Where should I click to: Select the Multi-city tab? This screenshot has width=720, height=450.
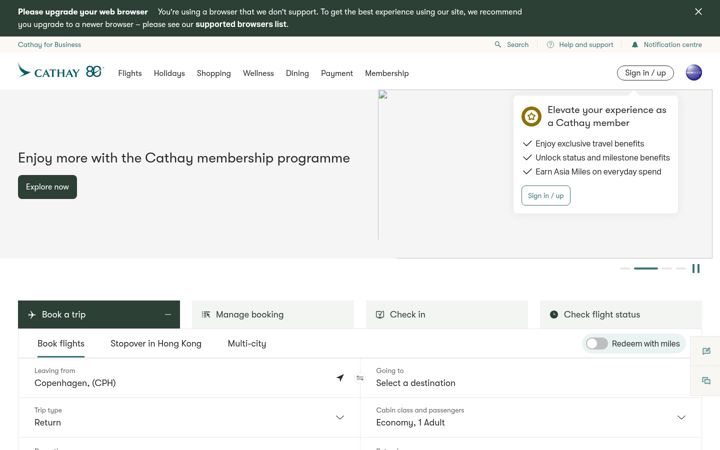pos(247,343)
